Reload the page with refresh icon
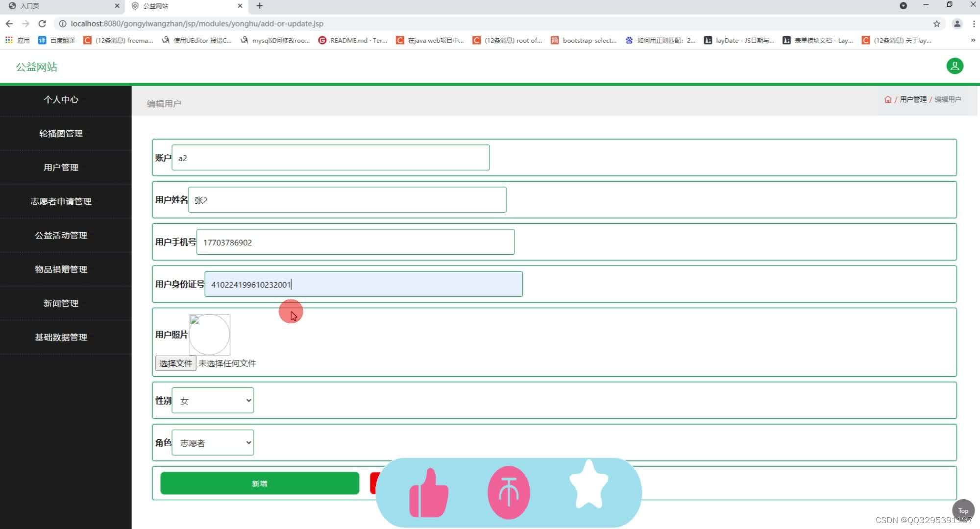The height and width of the screenshot is (529, 980). [x=42, y=24]
